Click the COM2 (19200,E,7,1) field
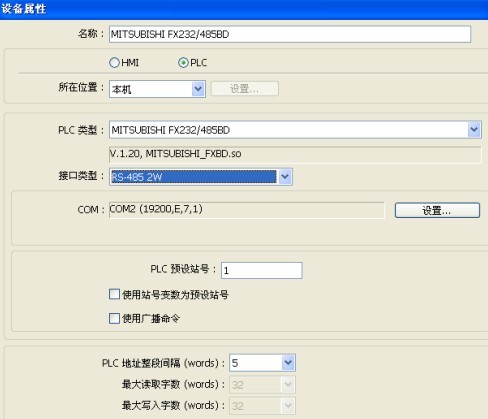 pos(247,210)
